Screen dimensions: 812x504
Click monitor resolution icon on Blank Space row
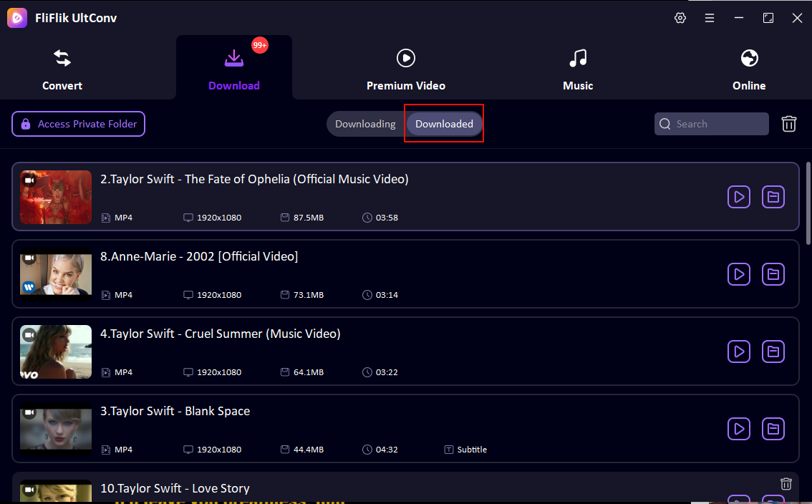pos(188,450)
